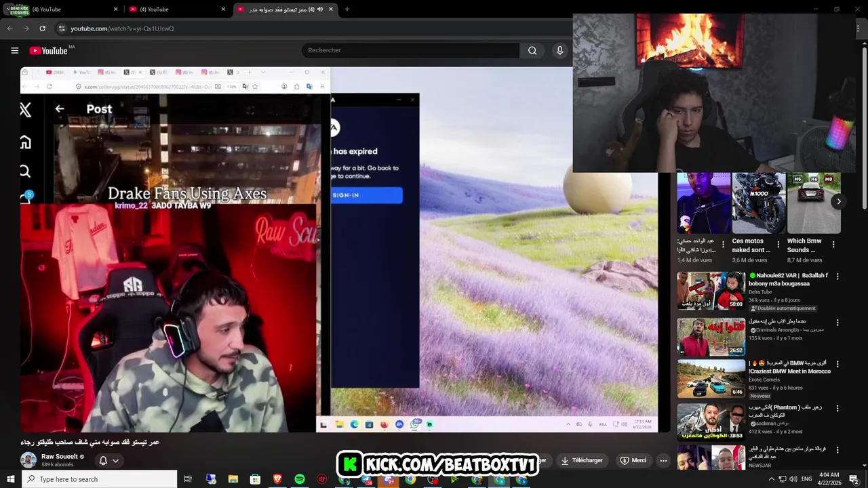Viewport: 868px width, 488px height.
Task: Open options menu for the Phantom video
Action: [837, 409]
